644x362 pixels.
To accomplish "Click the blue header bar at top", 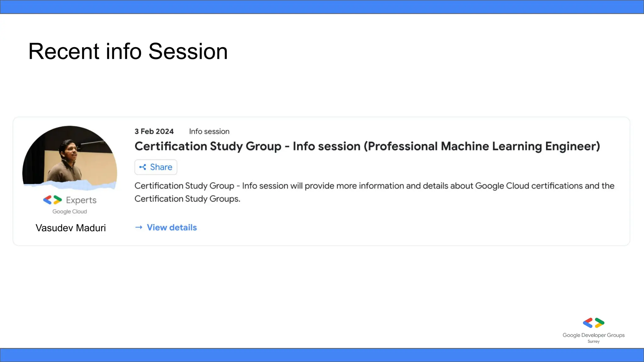I will [322, 7].
